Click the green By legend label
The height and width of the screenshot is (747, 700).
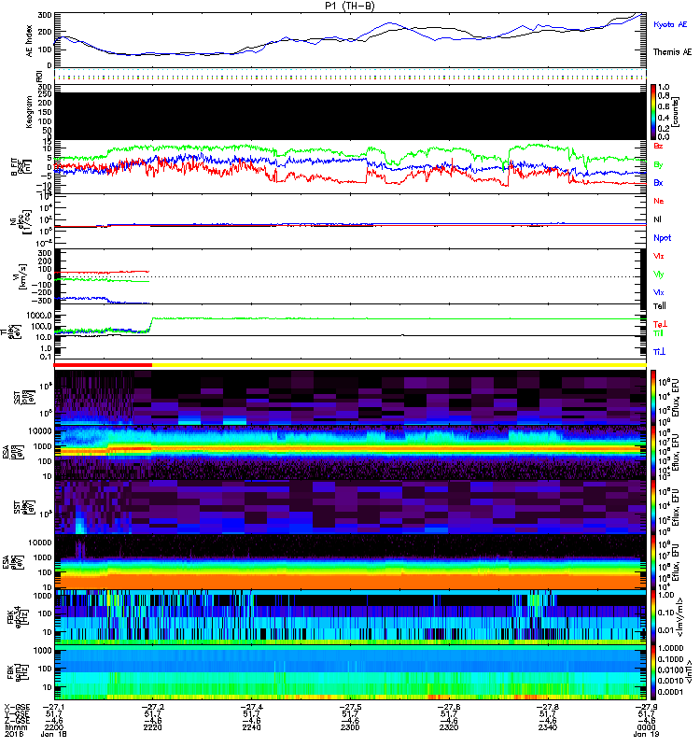coord(658,165)
